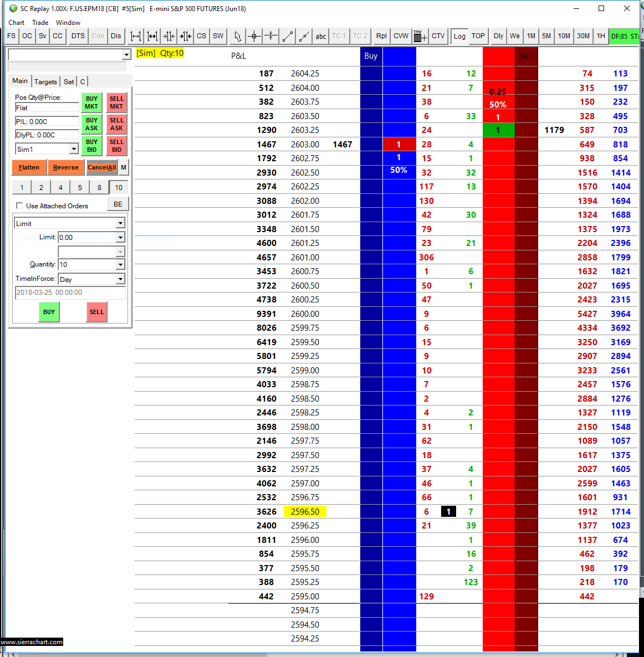644x657 pixels.
Task: Click inside the 2018-03-25 date field
Action: tap(70, 292)
